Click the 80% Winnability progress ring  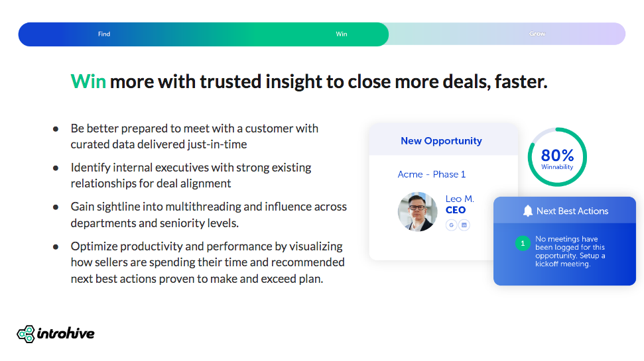pyautogui.click(x=557, y=158)
